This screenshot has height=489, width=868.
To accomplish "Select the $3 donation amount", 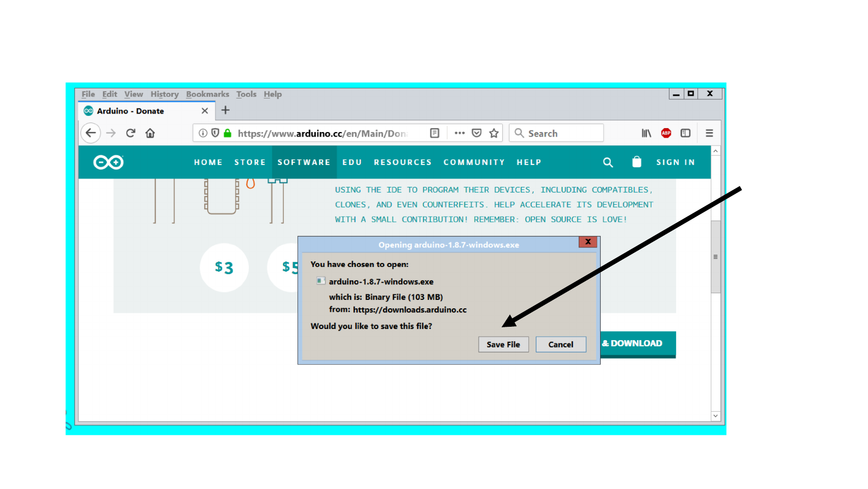I will coord(224,267).
